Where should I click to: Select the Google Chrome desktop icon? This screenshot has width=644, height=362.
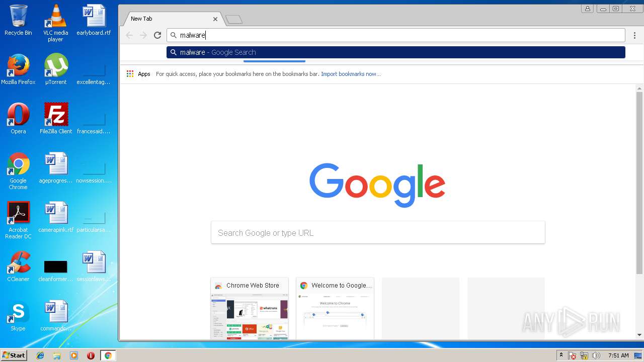[18, 171]
